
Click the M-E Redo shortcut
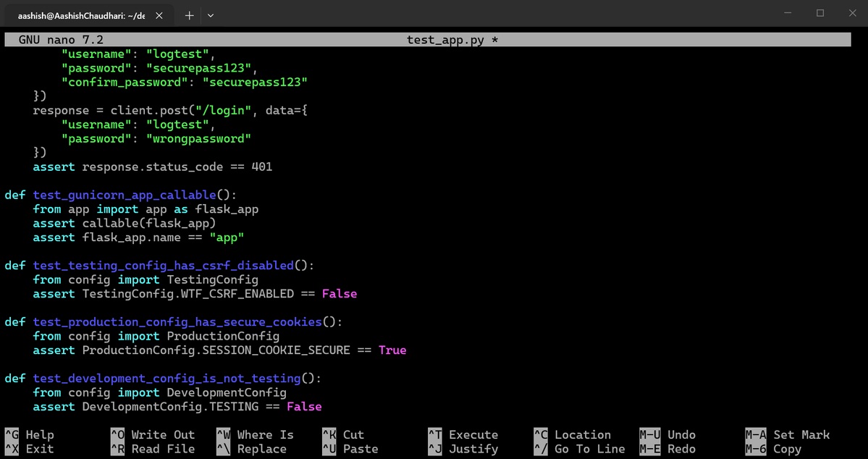667,449
